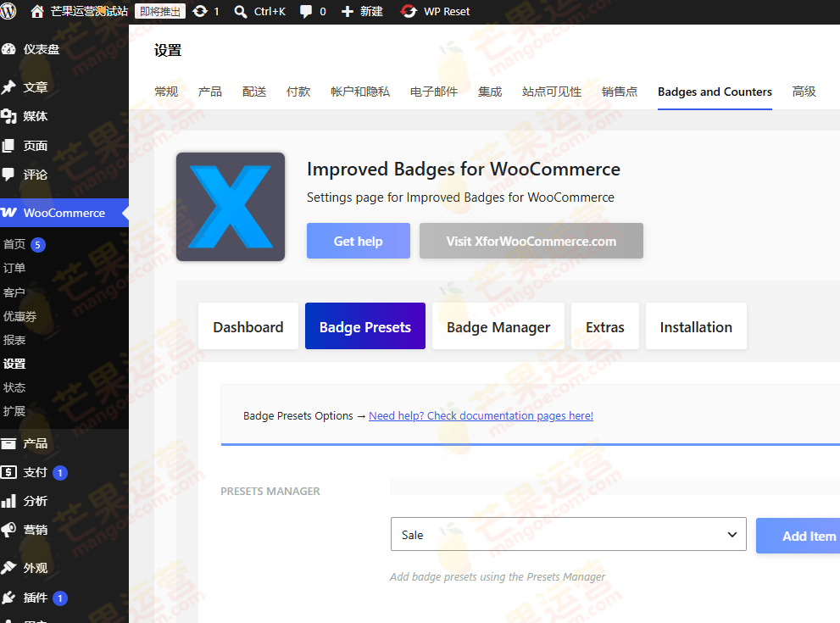Viewport: 840px width, 623px height.
Task: Click the WooCommerce logo icon
Action: tap(8, 213)
